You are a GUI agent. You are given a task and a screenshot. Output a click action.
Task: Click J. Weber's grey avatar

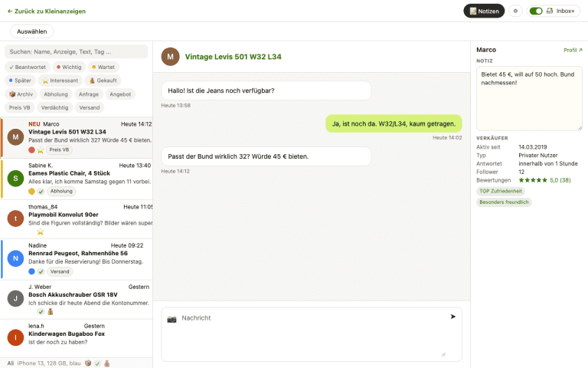(x=16, y=298)
